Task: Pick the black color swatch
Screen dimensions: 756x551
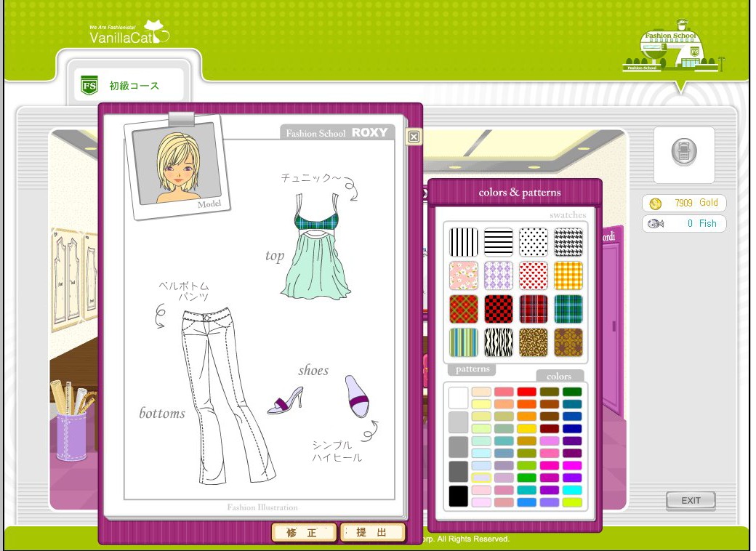Action: [x=458, y=496]
